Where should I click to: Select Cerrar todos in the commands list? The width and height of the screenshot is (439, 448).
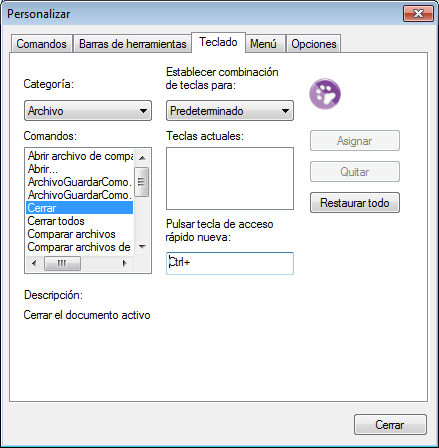[x=56, y=221]
